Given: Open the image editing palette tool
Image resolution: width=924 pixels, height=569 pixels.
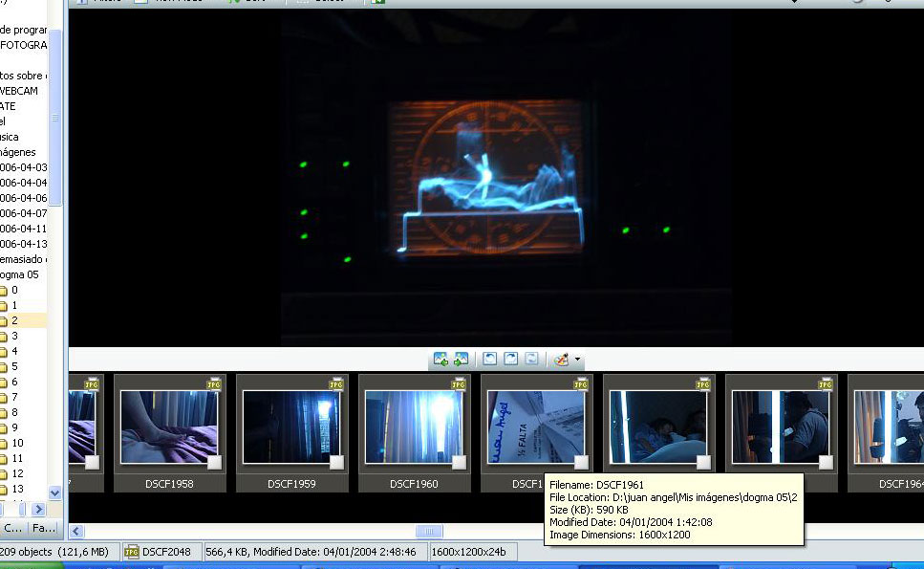Looking at the screenshot, I should 561,359.
